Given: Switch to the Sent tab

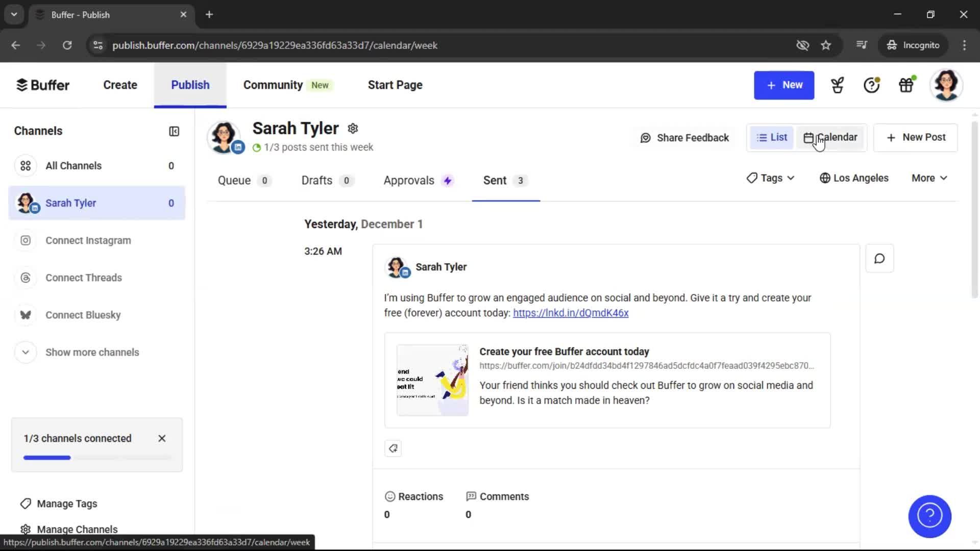Looking at the screenshot, I should click(495, 180).
